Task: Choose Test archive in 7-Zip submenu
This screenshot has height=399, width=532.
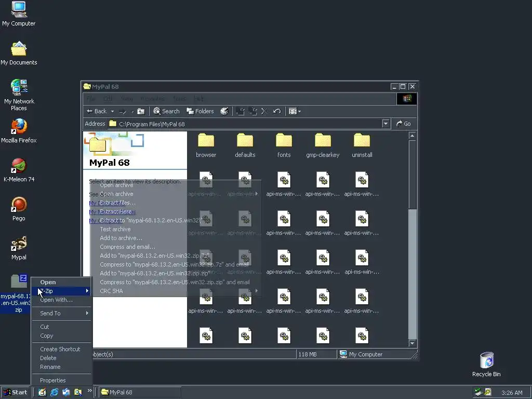Action: (x=176, y=229)
